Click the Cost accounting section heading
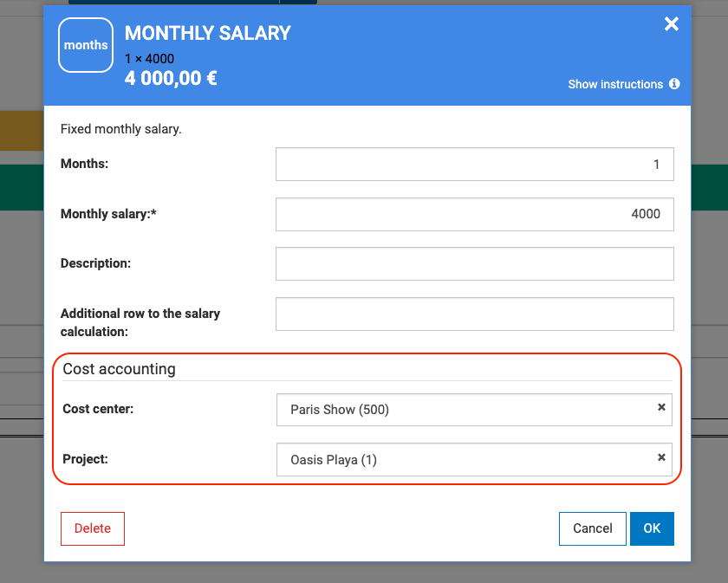The image size is (728, 583). [119, 369]
